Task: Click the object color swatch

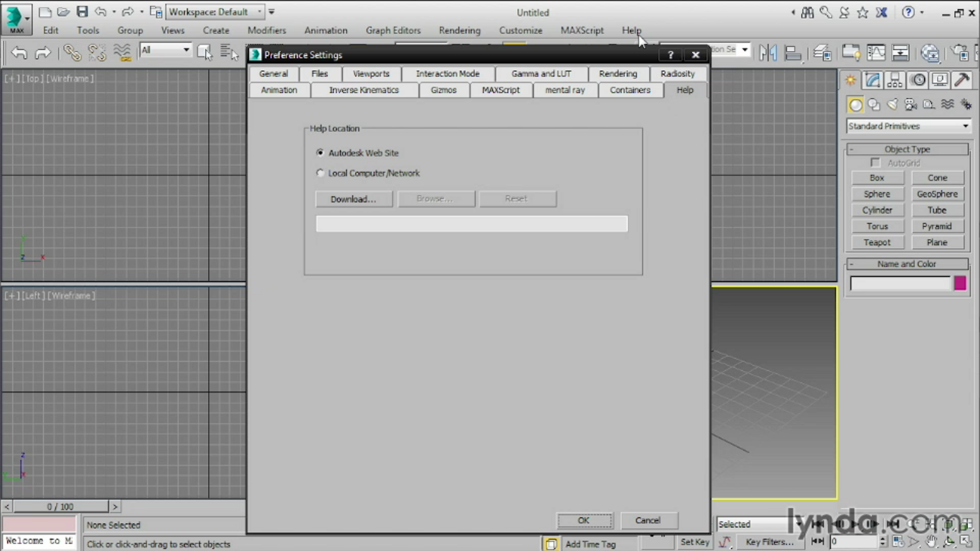Action: [x=960, y=283]
